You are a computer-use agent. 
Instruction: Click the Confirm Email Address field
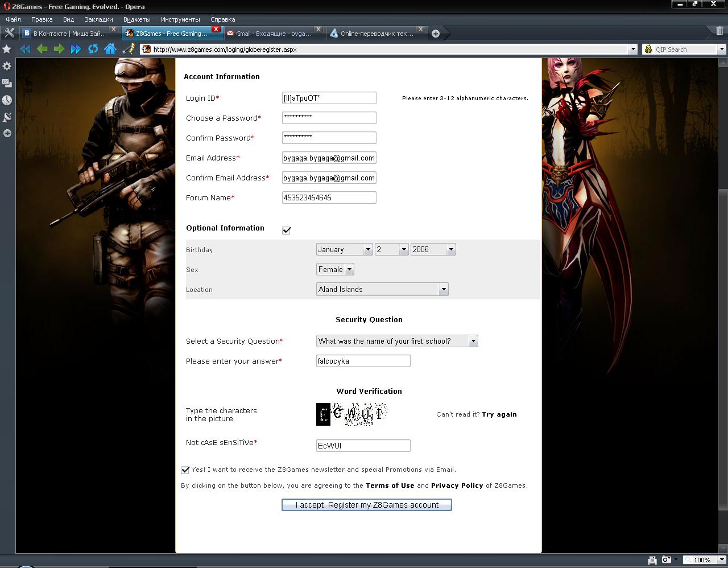tap(329, 178)
